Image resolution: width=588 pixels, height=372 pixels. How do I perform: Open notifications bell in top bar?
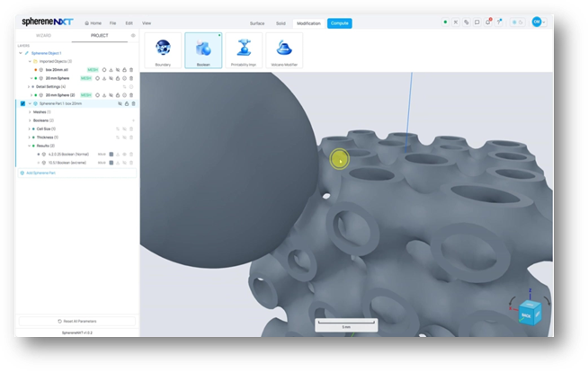coord(488,22)
